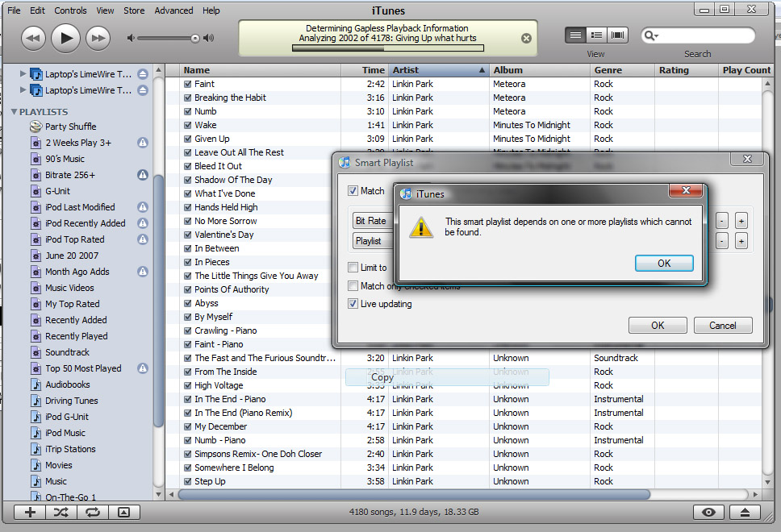Skip ahead with the Next track button

(98, 39)
